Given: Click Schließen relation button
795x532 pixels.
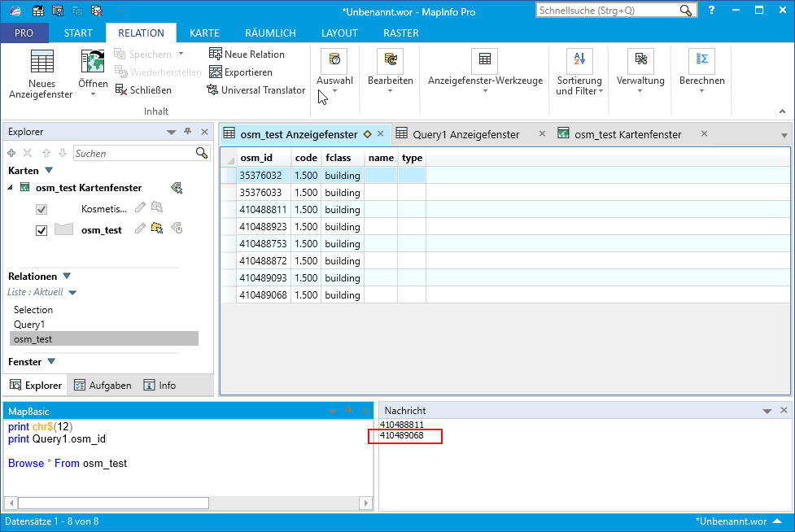Looking at the screenshot, I should point(143,90).
